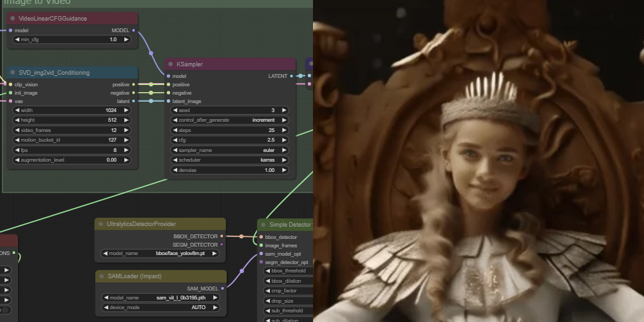The image size is (644, 322).
Task: Increase fps with the right arrow
Action: 126,150
